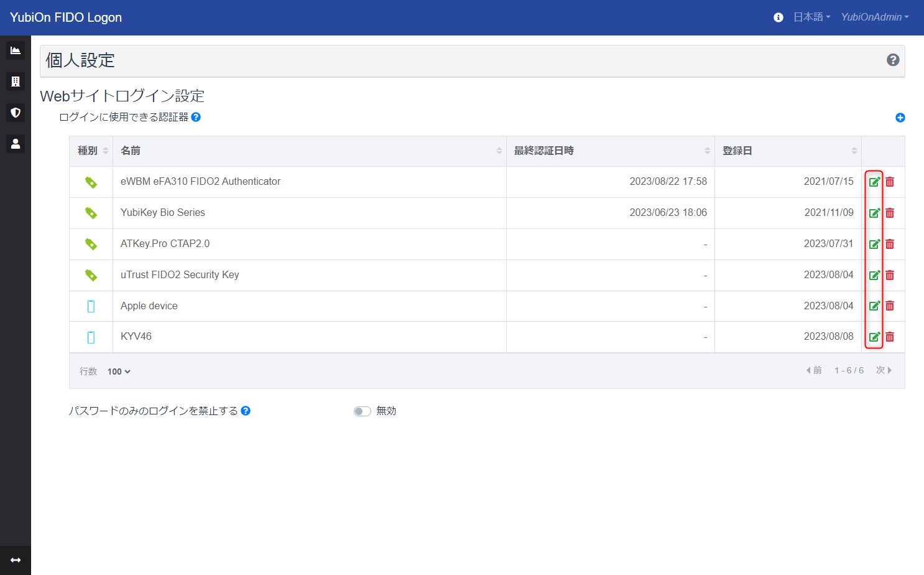Click the YubiOn FIDO Logon title link
Screen dimensions: 924x575
click(x=66, y=17)
